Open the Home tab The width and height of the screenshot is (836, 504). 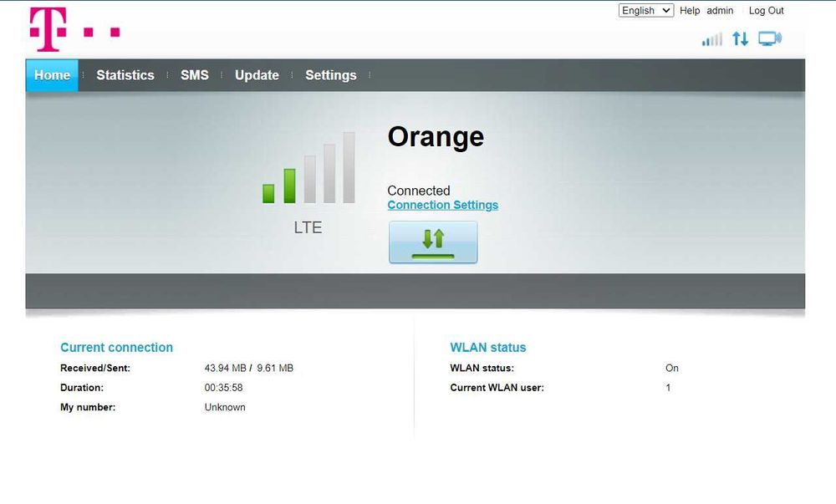click(52, 75)
